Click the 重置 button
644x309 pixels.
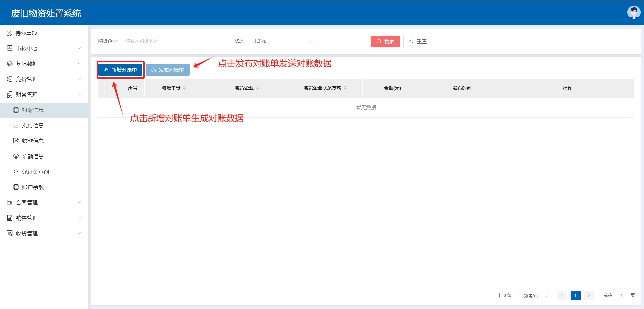418,41
